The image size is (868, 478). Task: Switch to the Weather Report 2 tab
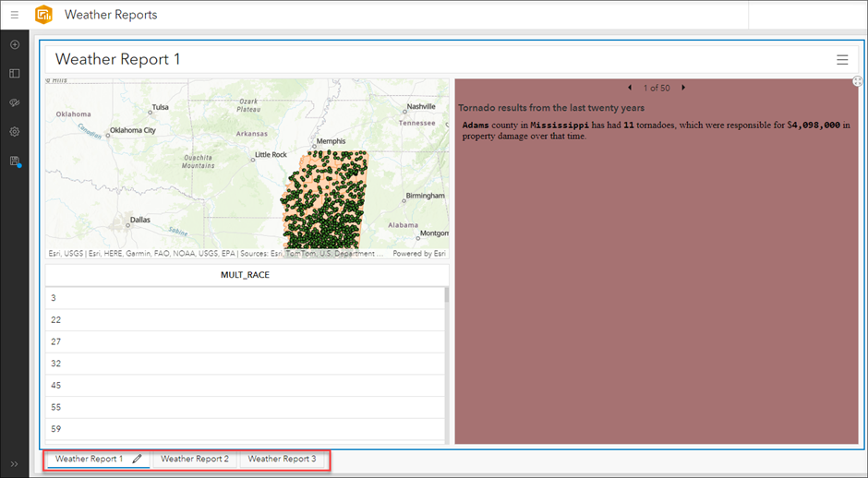coord(195,459)
